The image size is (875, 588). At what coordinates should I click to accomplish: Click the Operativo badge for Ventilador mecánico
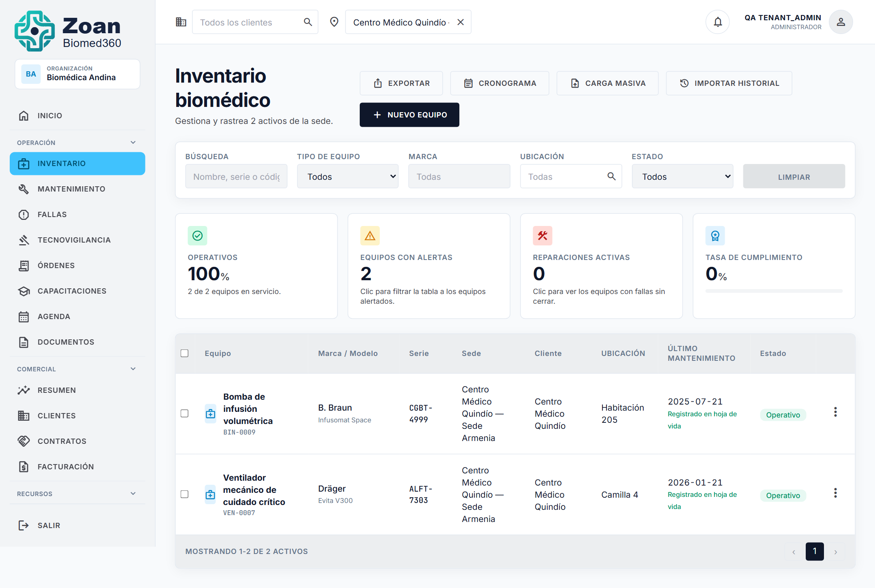coord(783,495)
